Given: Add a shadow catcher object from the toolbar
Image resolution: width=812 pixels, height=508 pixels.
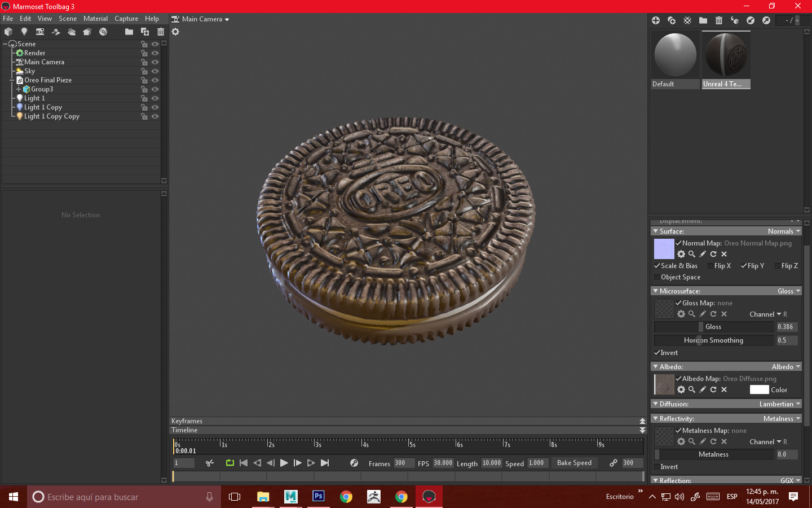Looking at the screenshot, I should point(56,32).
